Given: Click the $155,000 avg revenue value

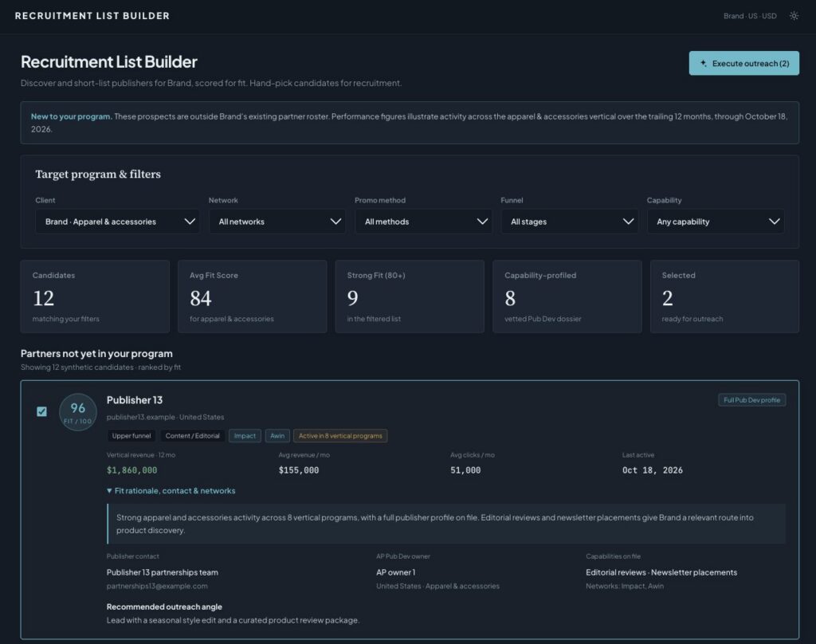Looking at the screenshot, I should (299, 470).
